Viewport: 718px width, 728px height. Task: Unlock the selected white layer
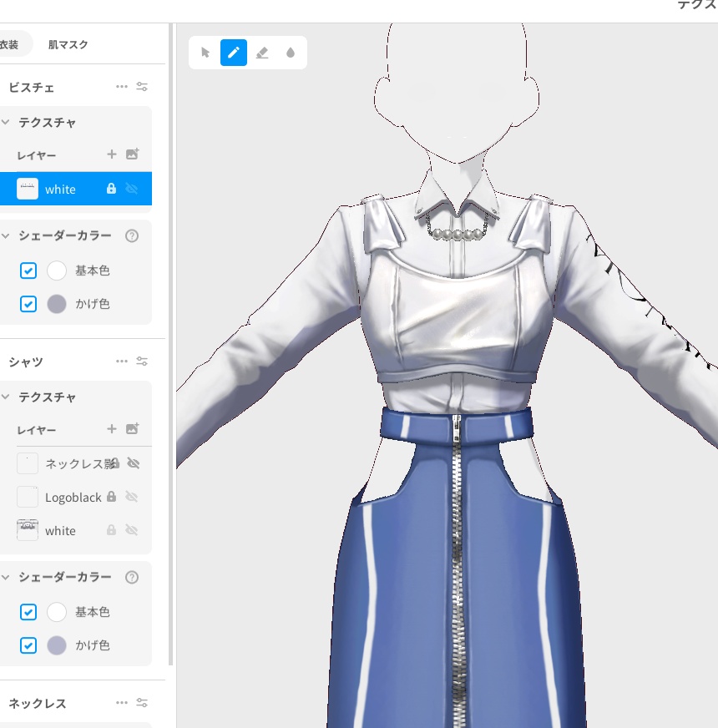point(111,190)
